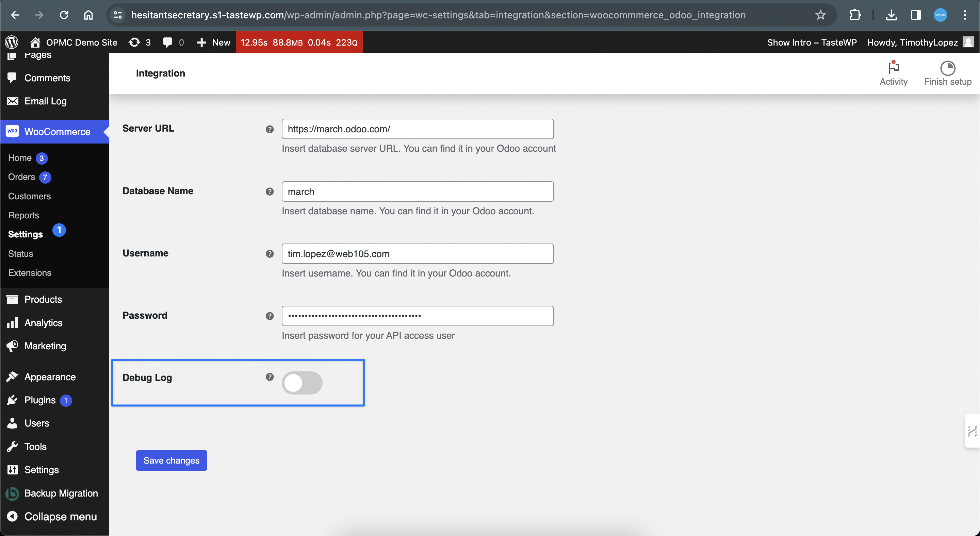Open WooCommerce sidebar menu
This screenshot has height=536, width=980.
54,132
